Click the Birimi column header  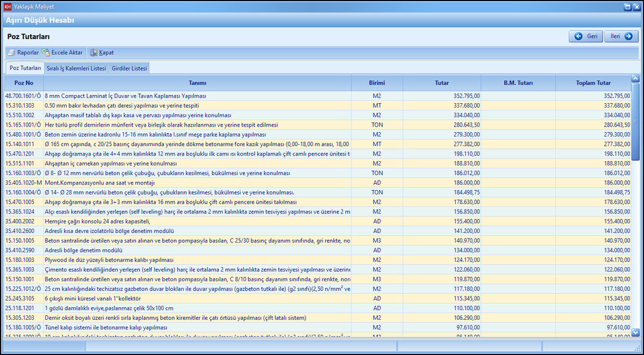click(x=377, y=82)
